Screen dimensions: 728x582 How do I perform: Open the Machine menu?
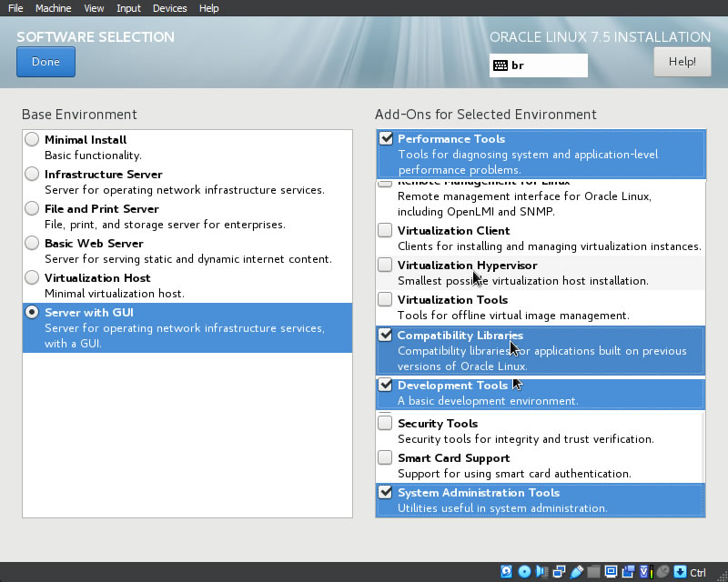pyautogui.click(x=54, y=8)
